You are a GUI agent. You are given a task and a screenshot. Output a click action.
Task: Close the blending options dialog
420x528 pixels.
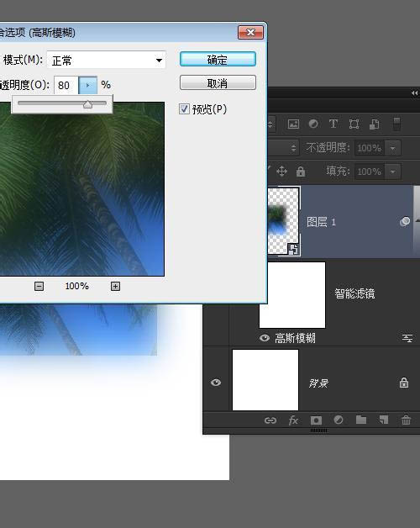(x=250, y=32)
